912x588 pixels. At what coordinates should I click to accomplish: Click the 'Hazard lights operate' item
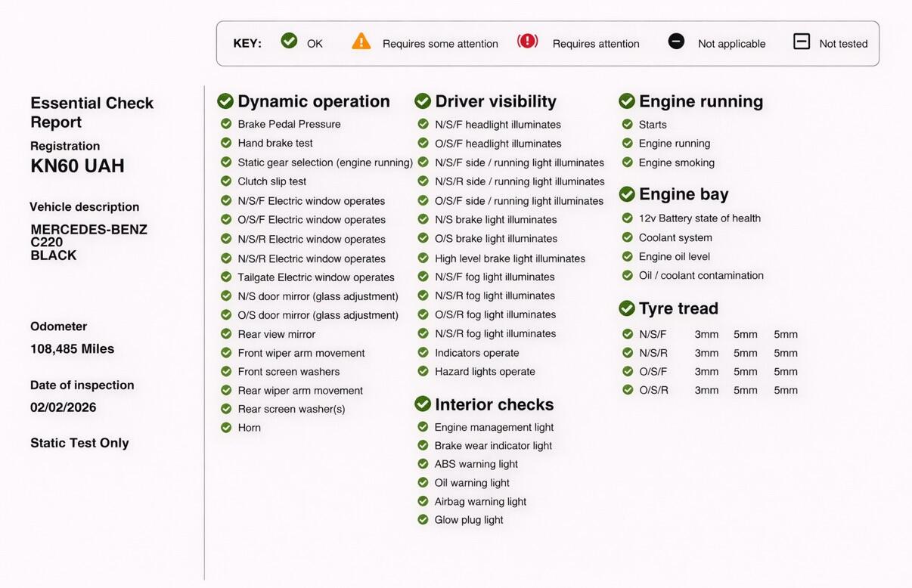pyautogui.click(x=485, y=372)
